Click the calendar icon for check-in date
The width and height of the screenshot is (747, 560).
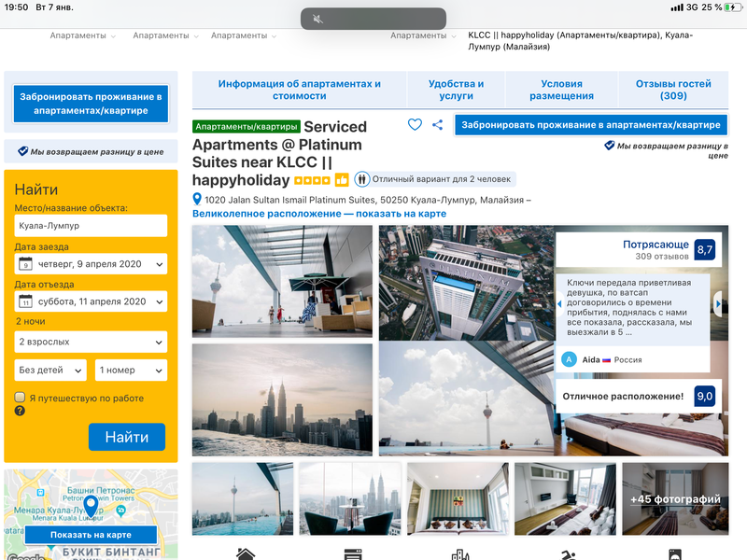tap(26, 264)
